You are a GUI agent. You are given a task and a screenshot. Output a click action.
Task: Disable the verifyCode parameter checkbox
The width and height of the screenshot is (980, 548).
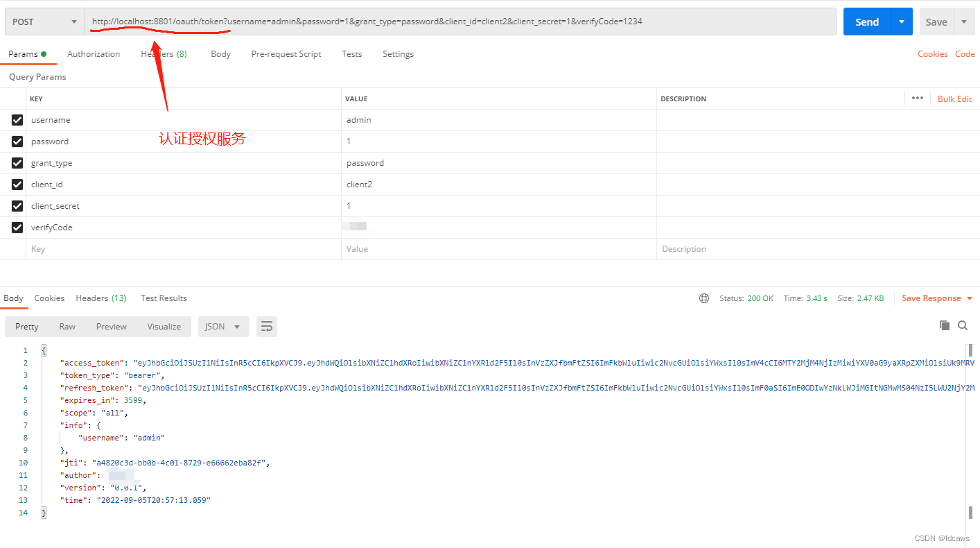17,228
